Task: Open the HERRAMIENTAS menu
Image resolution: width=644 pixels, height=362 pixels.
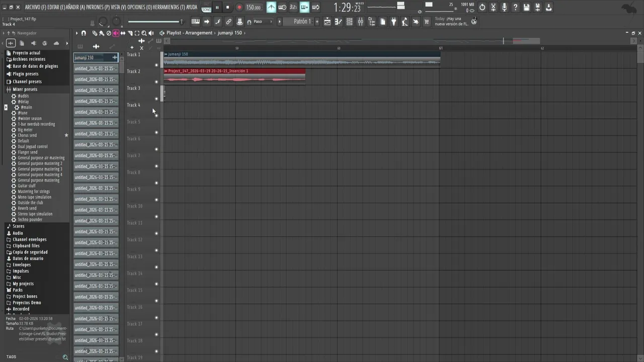Action: [x=169, y=7]
